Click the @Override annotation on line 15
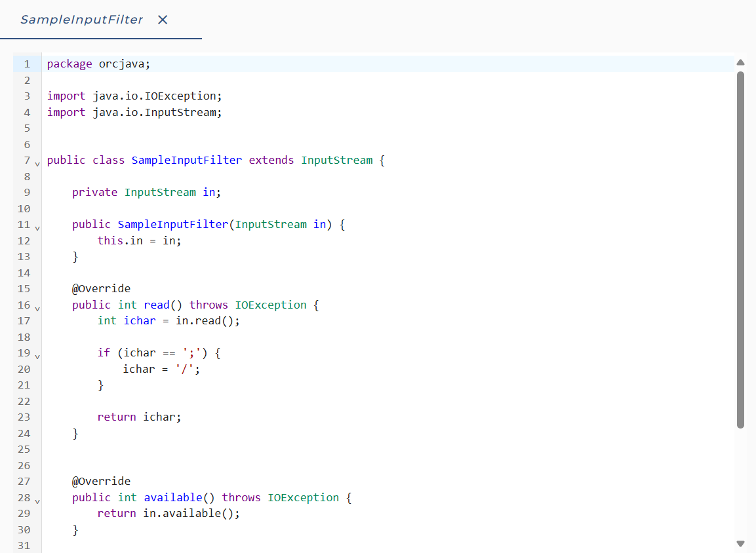Screen dimensions: 756x553 pyautogui.click(x=101, y=288)
